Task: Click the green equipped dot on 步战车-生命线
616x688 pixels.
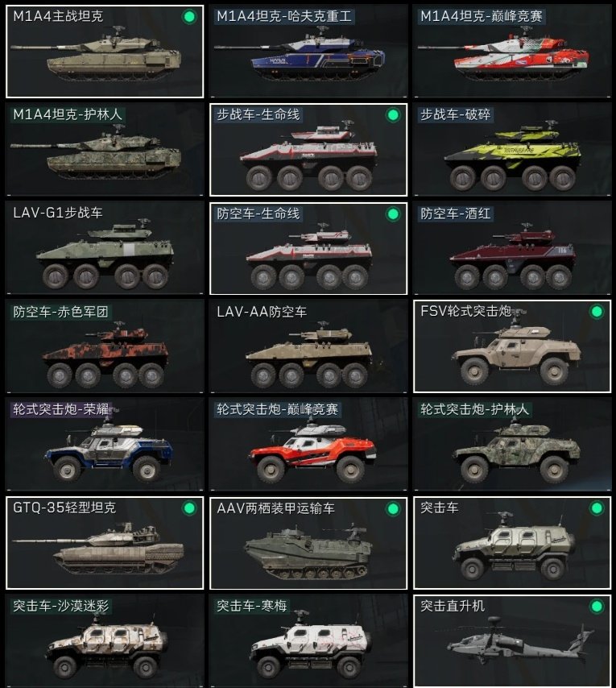Action: pos(393,115)
